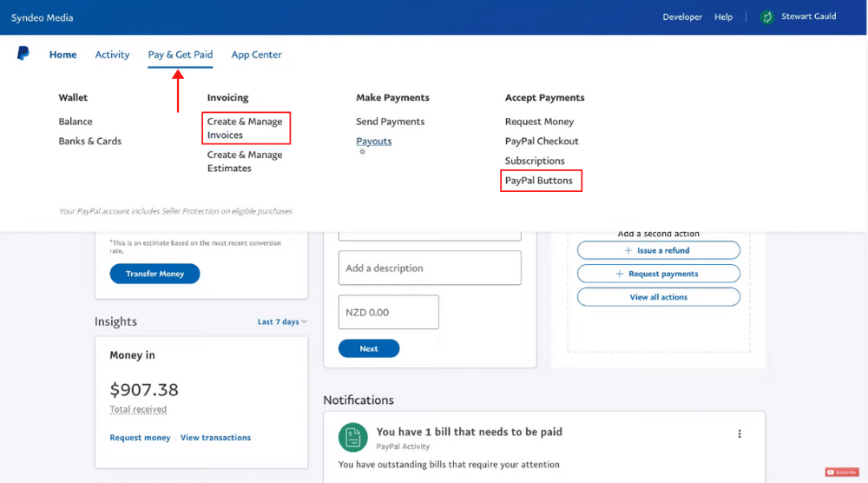Open the Payouts link
The width and height of the screenshot is (868, 483).
point(373,141)
